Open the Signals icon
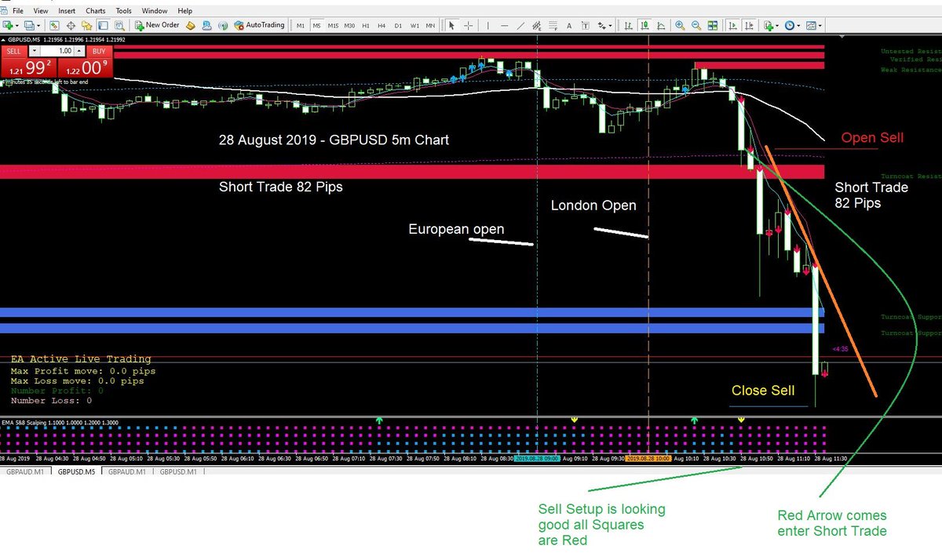 coord(223,25)
